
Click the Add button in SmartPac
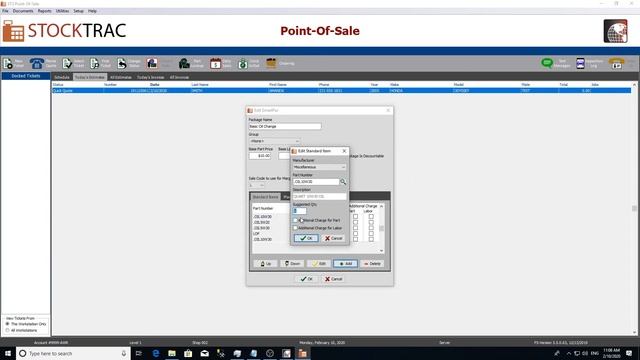click(x=345, y=264)
